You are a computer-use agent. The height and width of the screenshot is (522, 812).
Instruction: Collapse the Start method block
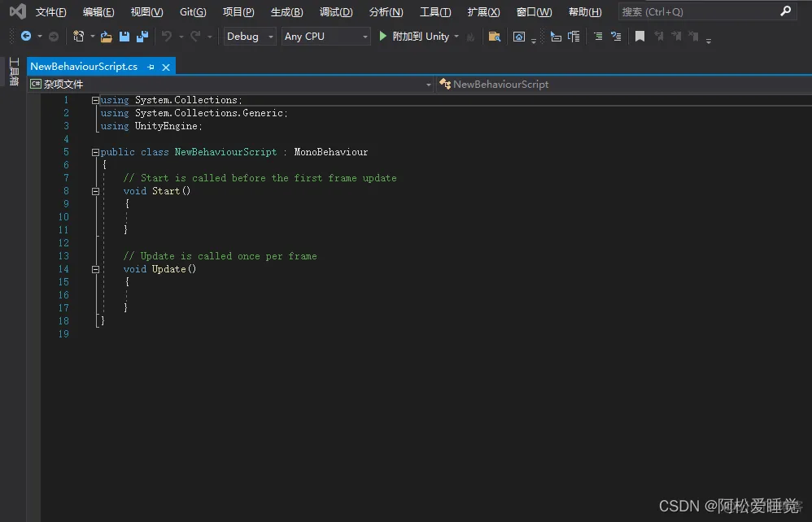(x=95, y=191)
